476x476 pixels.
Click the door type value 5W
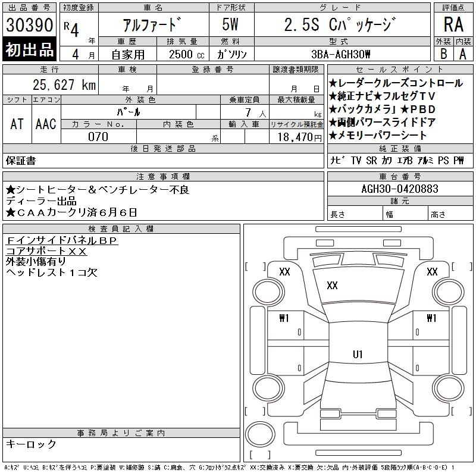(230, 24)
